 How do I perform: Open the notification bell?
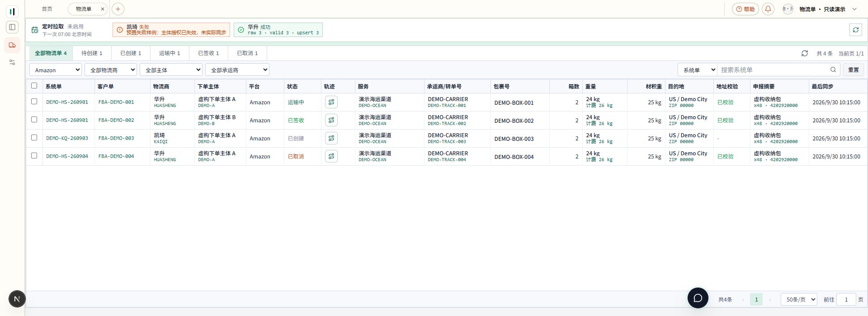point(768,9)
